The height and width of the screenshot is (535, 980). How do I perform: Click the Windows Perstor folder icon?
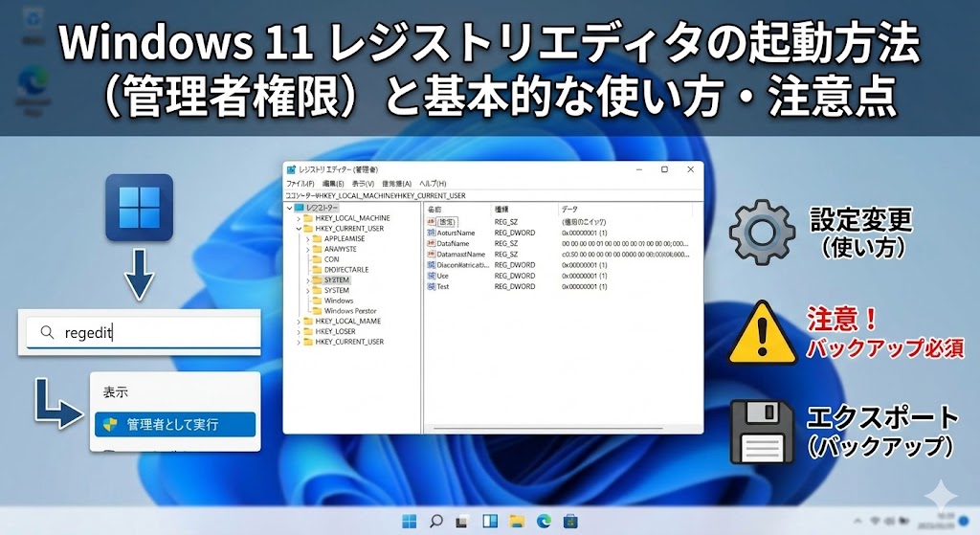[316, 311]
